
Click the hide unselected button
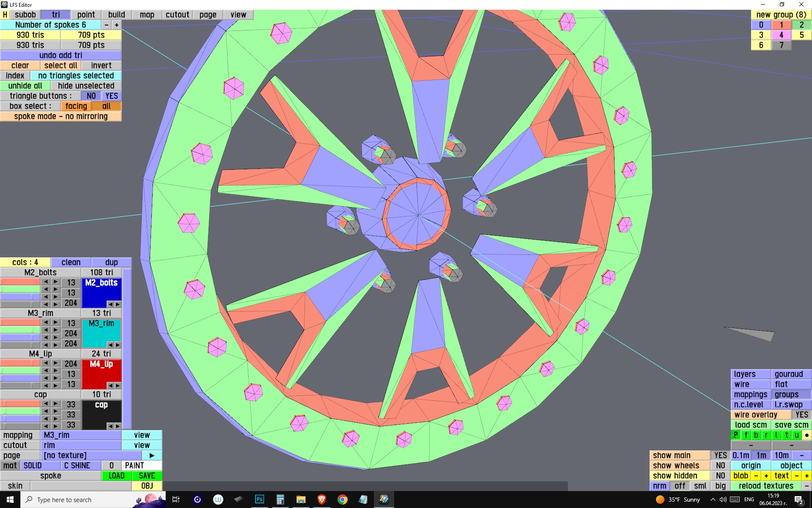(x=86, y=86)
